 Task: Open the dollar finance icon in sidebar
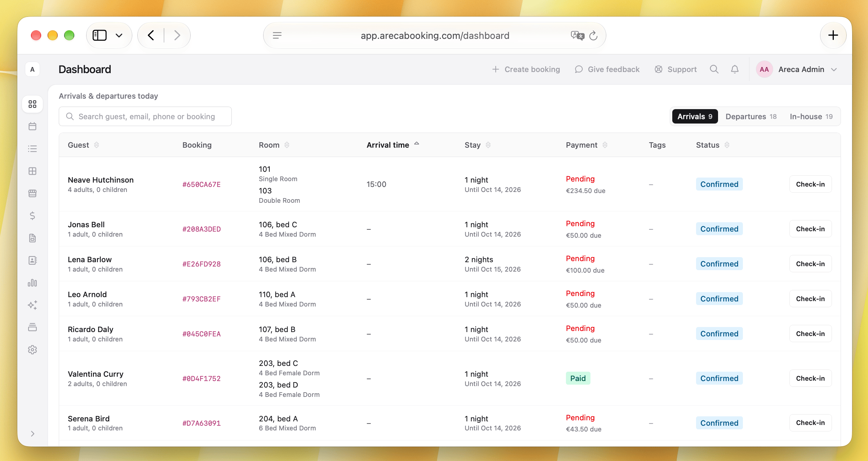click(x=32, y=216)
